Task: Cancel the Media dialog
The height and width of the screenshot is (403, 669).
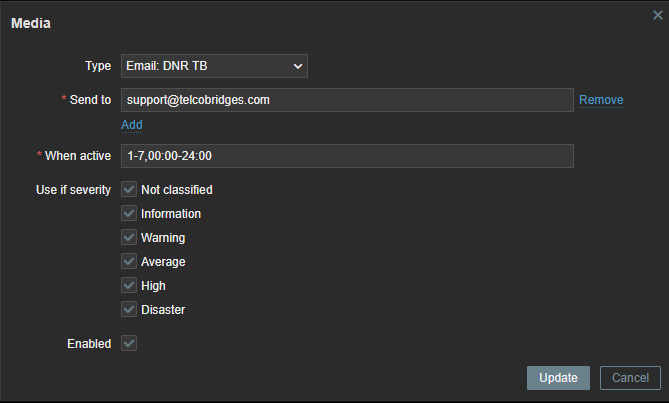Action: tap(630, 378)
